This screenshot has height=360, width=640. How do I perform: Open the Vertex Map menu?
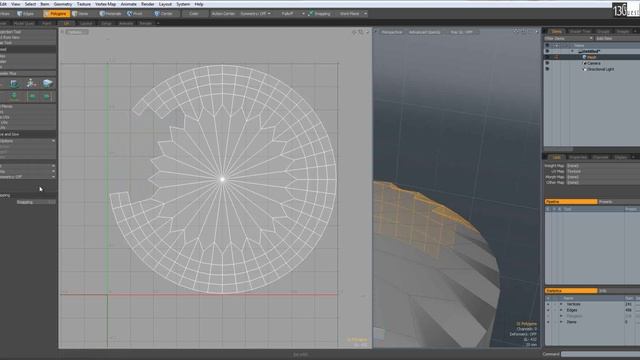point(105,4)
